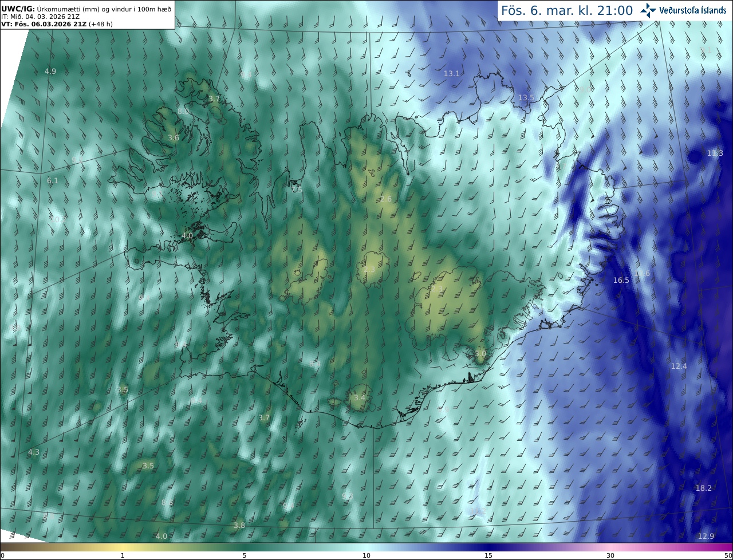Click the 12.4 value on the map
Image resolution: width=733 pixels, height=560 pixels.
(679, 366)
